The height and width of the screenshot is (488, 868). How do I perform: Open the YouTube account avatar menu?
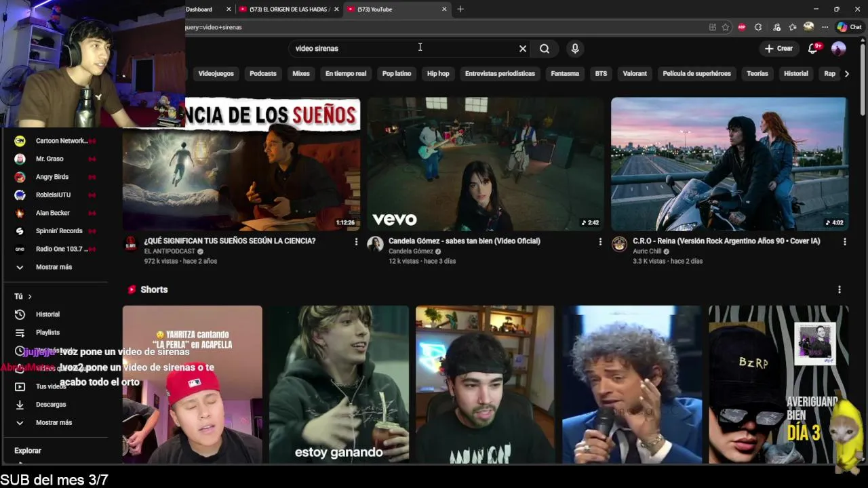pyautogui.click(x=839, y=49)
